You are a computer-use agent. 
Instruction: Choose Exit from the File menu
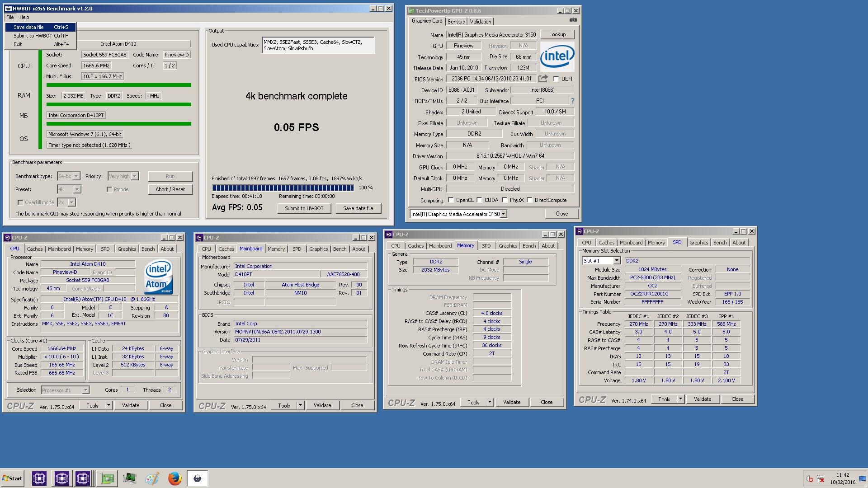coord(41,44)
